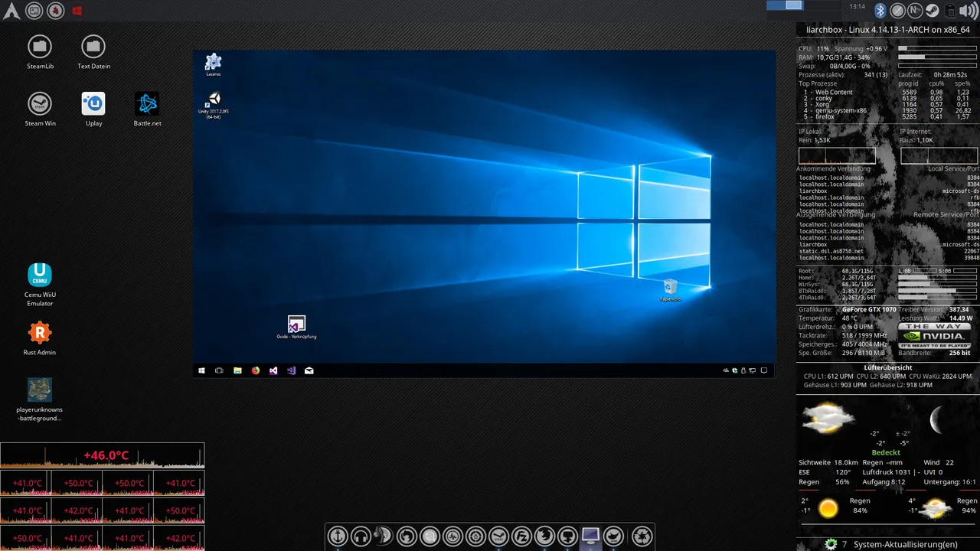Image resolution: width=980 pixels, height=551 pixels.
Task: Open the headphones app in the dock
Action: coord(361,536)
